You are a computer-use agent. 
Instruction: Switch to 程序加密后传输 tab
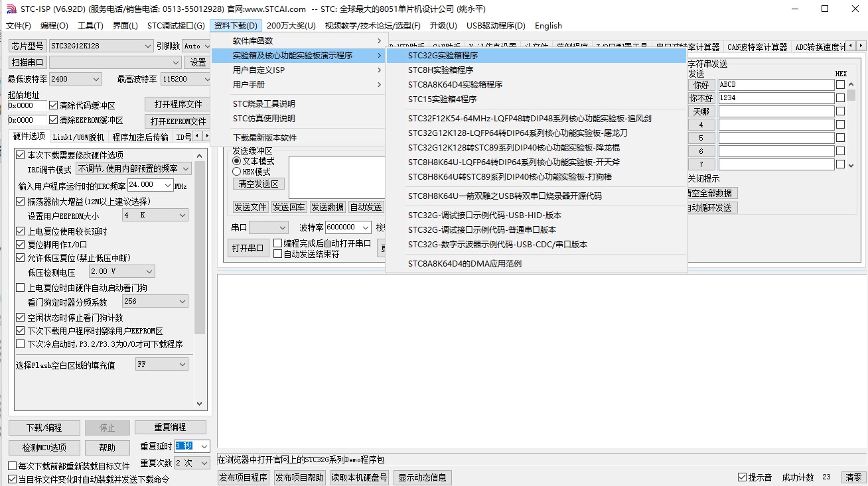140,137
